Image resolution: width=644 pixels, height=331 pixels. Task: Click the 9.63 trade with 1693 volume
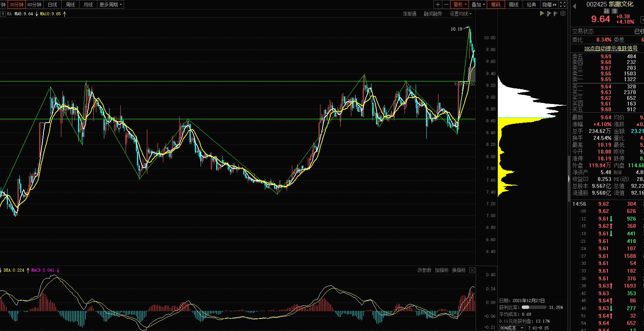coord(607,286)
